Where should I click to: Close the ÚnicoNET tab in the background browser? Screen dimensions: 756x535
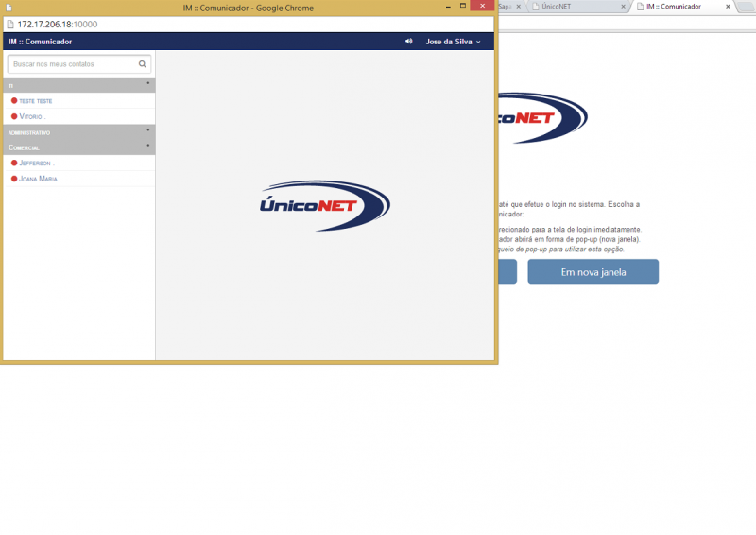623,7
